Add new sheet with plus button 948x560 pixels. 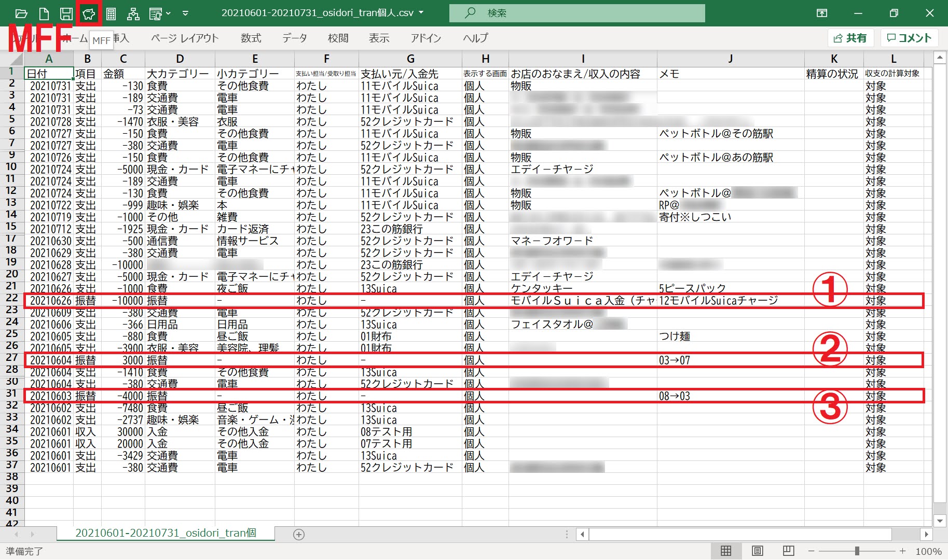(x=299, y=534)
